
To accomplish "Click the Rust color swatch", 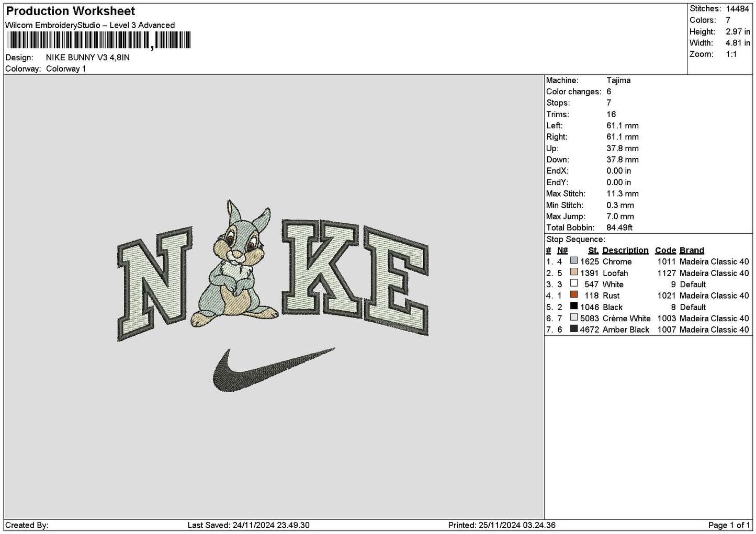I will click(574, 295).
